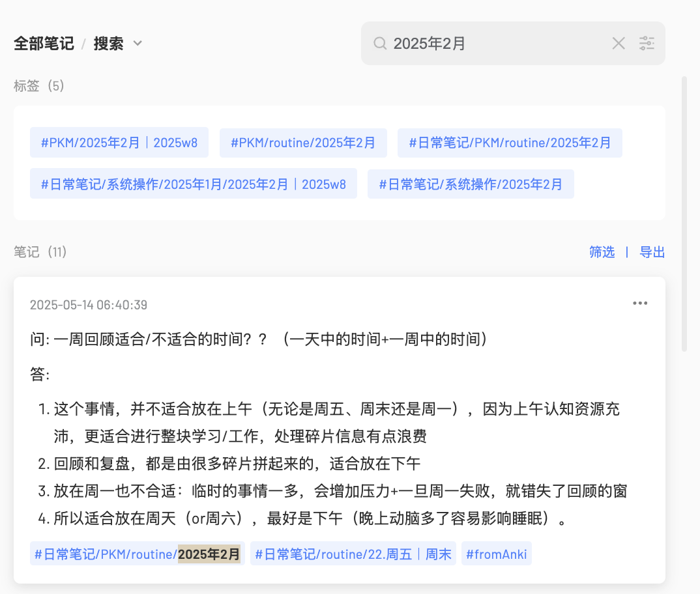This screenshot has width=700, height=594.
Task: Open tag #日常笔记/PKM/routine/2025年2月 in tag results
Action: pyautogui.click(x=510, y=143)
